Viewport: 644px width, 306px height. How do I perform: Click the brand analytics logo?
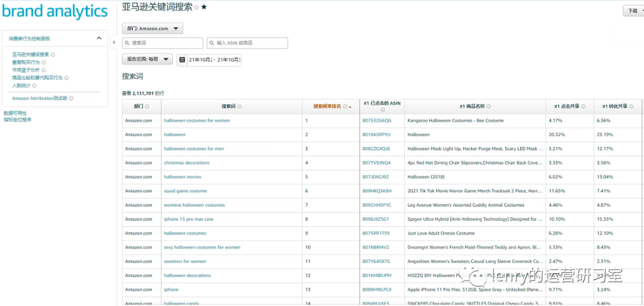[x=55, y=11]
